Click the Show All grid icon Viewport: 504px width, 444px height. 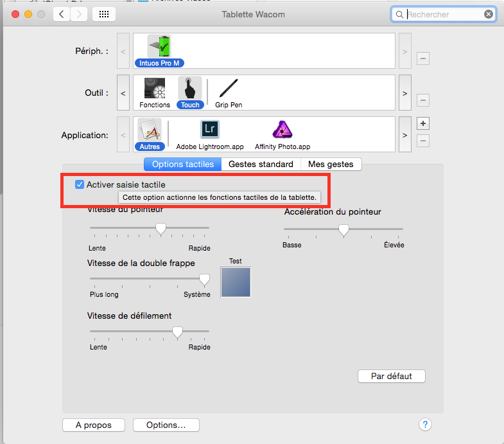point(104,14)
